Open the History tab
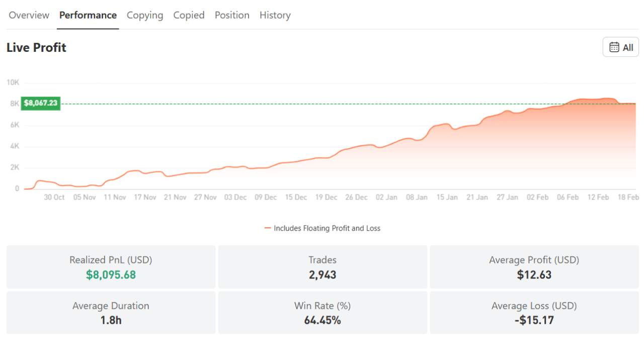644x341 pixels. (x=275, y=15)
